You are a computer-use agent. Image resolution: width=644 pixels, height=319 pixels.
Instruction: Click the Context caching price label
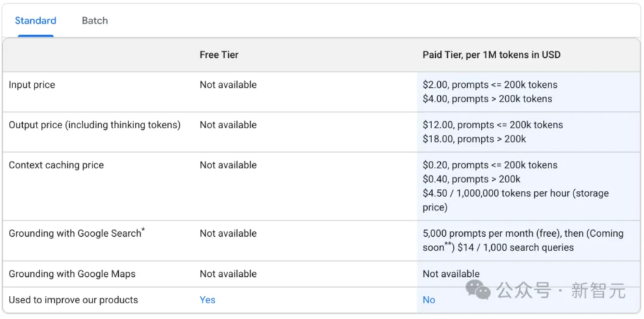pos(56,165)
